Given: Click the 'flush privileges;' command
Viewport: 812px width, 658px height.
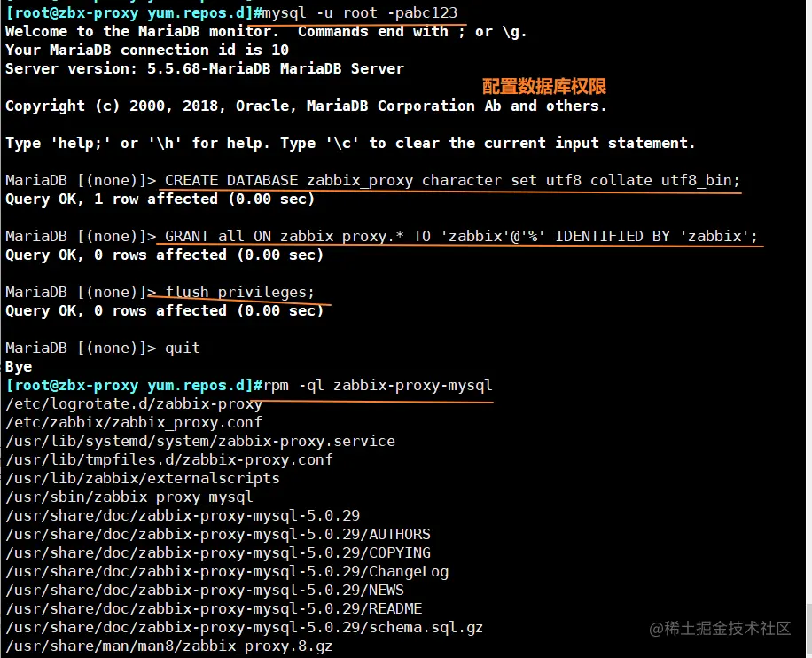Looking at the screenshot, I should [x=239, y=293].
